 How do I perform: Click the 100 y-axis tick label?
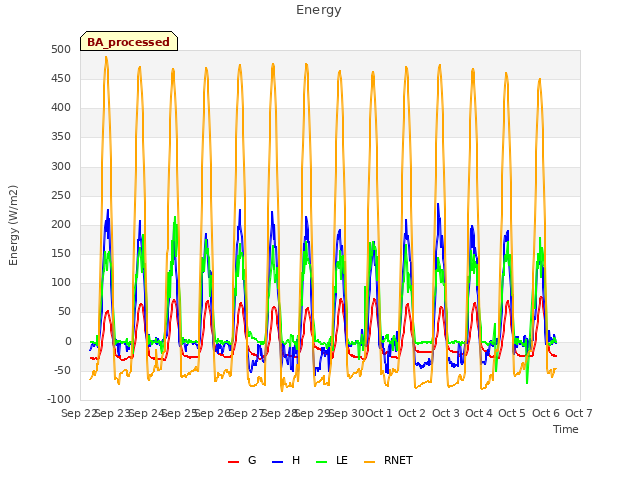point(61,282)
